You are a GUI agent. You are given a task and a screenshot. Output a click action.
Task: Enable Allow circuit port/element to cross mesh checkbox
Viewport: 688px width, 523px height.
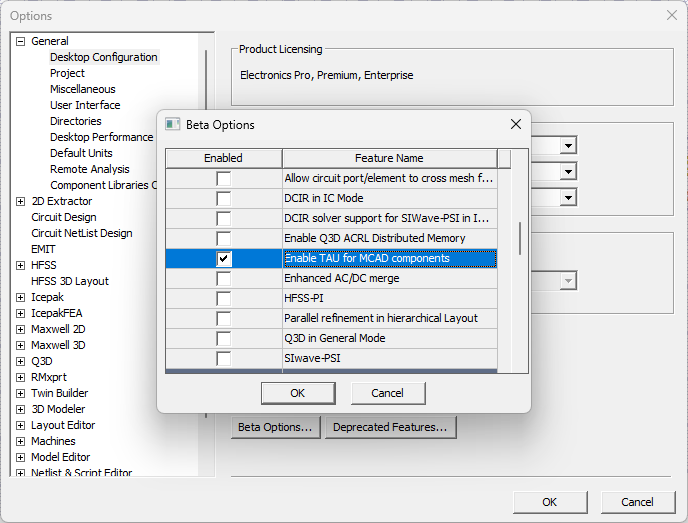click(x=223, y=179)
